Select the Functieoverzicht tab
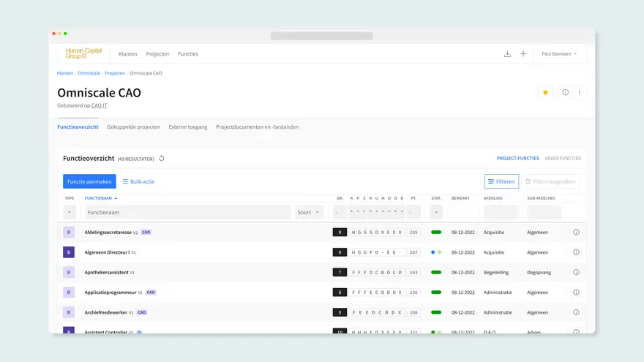Screen dimensions: 644x362 tap(78, 127)
